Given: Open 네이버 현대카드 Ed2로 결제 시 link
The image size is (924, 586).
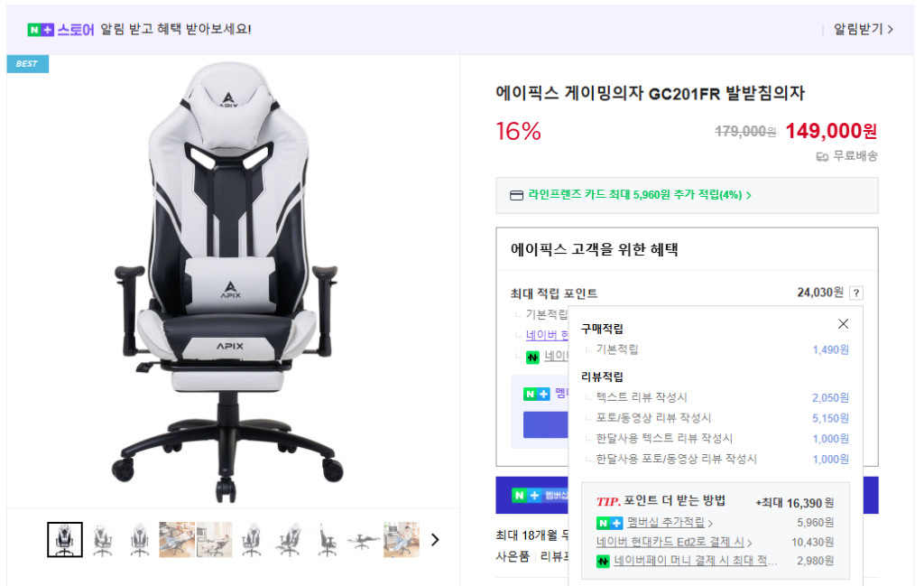Looking at the screenshot, I should (674, 542).
